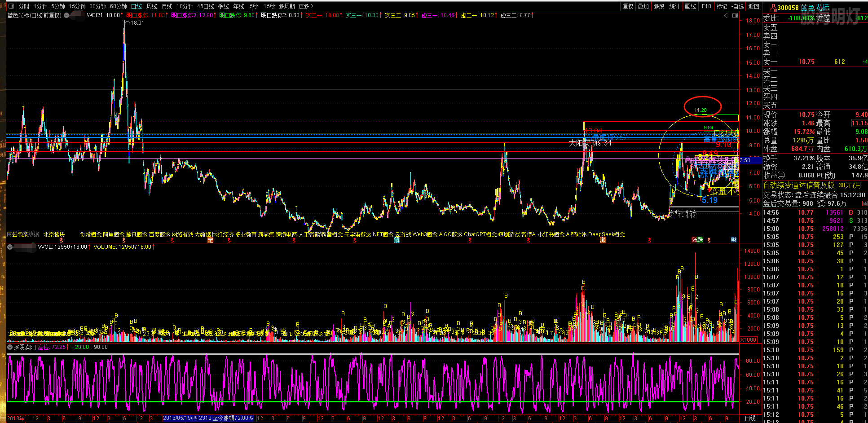Click the R 500 badge beside stock code
Image resolution: width=868 pixels, height=423 pixels.
[773, 8]
